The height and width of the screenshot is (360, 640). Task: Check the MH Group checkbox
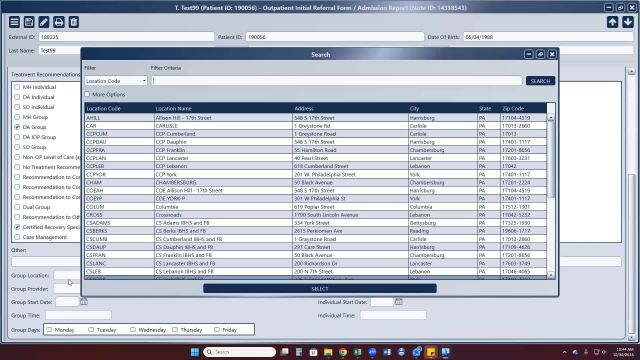click(x=17, y=117)
